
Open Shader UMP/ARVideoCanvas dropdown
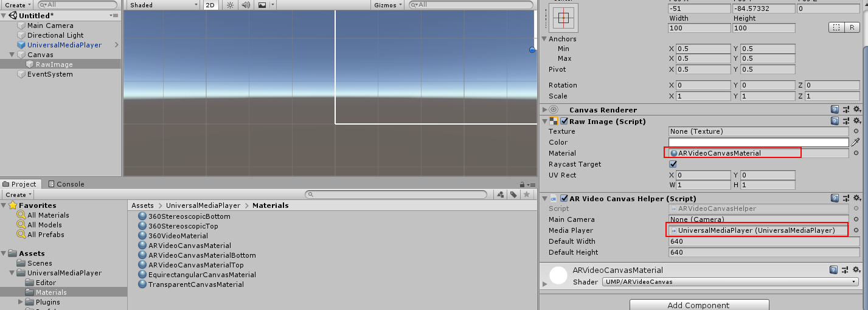(730, 282)
